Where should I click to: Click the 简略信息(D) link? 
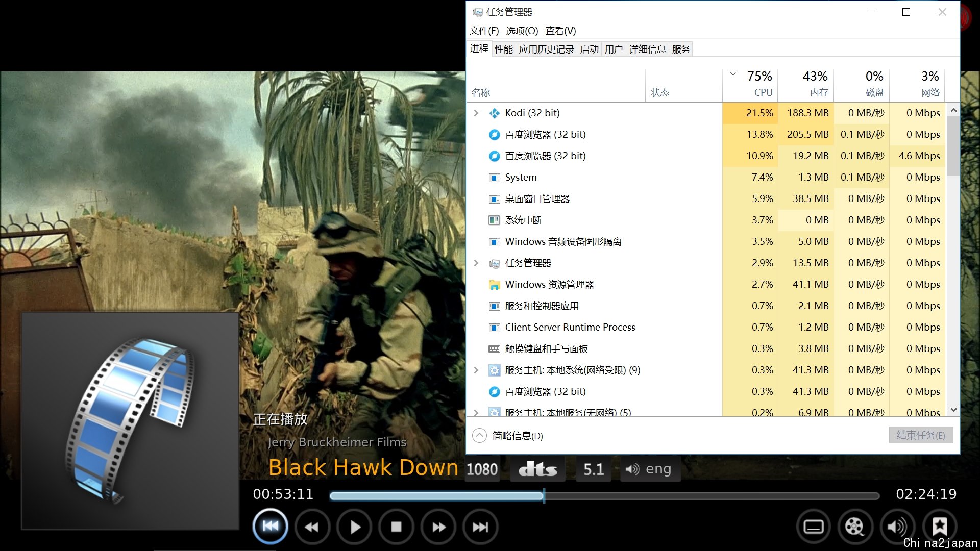tap(518, 436)
